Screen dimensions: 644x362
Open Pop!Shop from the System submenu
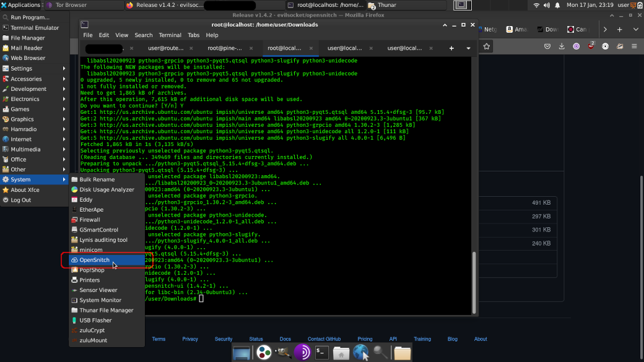click(x=107, y=270)
